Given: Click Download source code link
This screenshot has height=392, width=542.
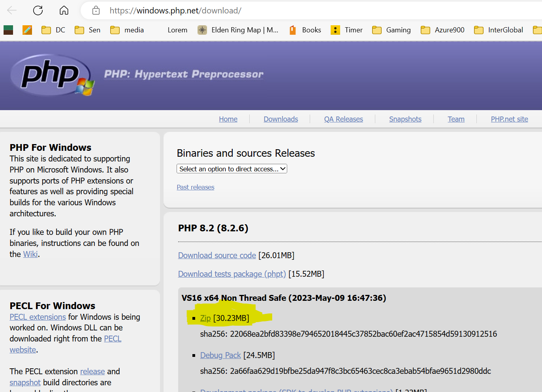Looking at the screenshot, I should (x=217, y=255).
